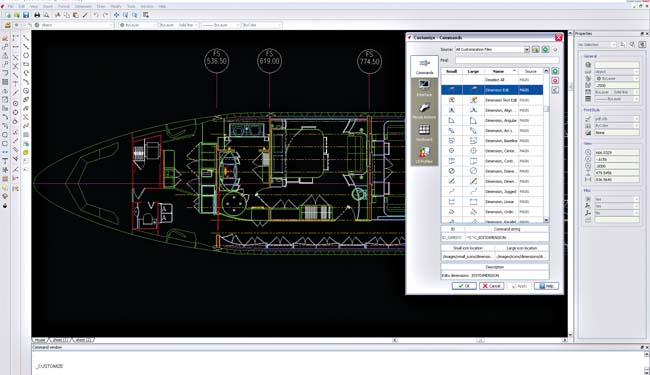Open the Keyboard section in Customize dialog

pos(424,133)
